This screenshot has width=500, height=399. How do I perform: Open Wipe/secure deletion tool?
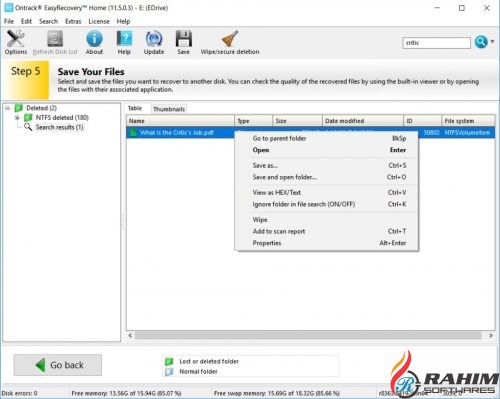tap(230, 42)
